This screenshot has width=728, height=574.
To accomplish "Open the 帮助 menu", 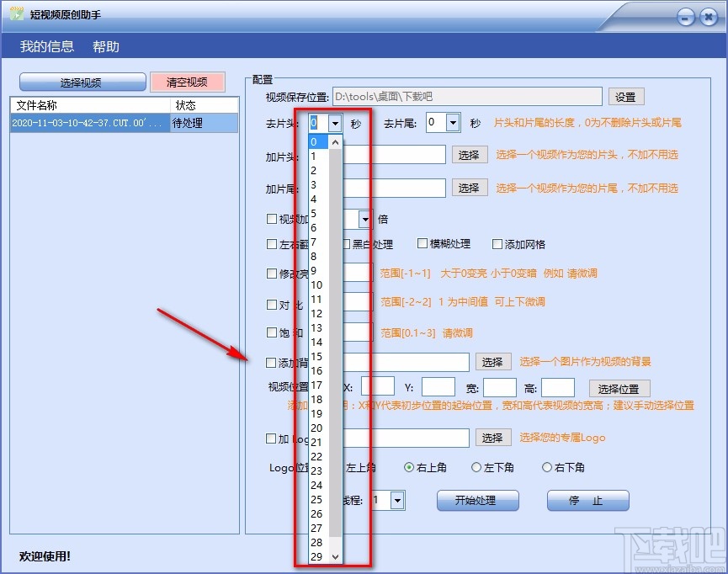I will (x=106, y=46).
